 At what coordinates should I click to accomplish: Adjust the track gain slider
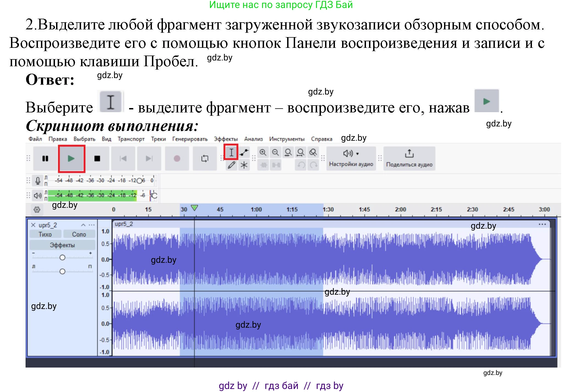[62, 257]
